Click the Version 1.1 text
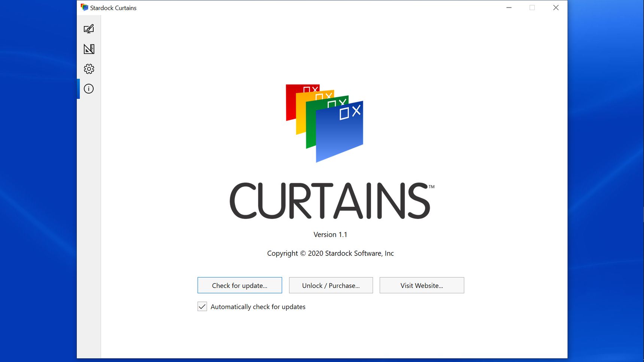Image resolution: width=644 pixels, height=362 pixels. click(x=330, y=234)
